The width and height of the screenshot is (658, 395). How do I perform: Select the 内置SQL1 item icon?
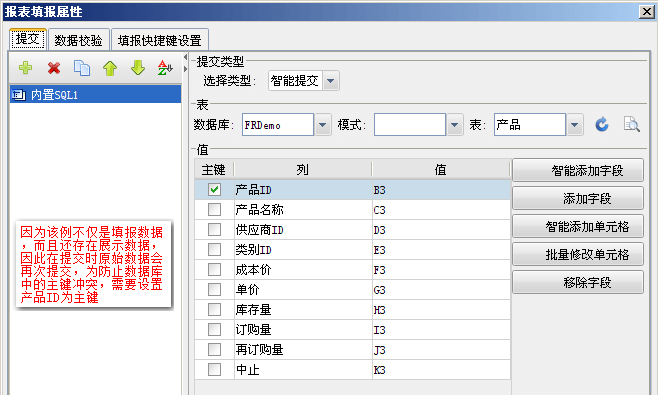coord(19,95)
